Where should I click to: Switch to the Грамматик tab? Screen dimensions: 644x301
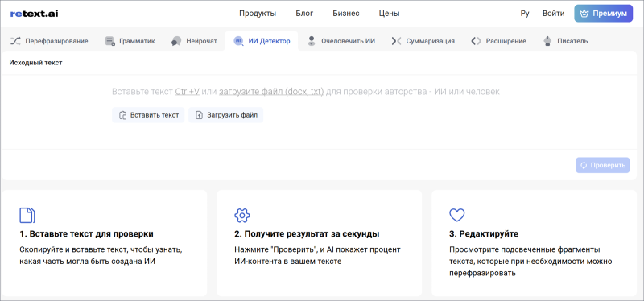tap(130, 41)
